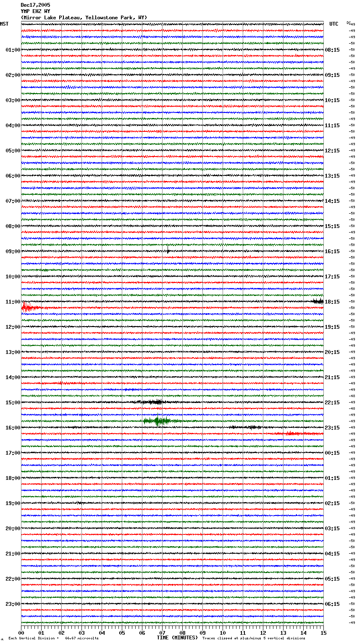
Task: Click the '09:00' MST time label
Action: coord(13,251)
